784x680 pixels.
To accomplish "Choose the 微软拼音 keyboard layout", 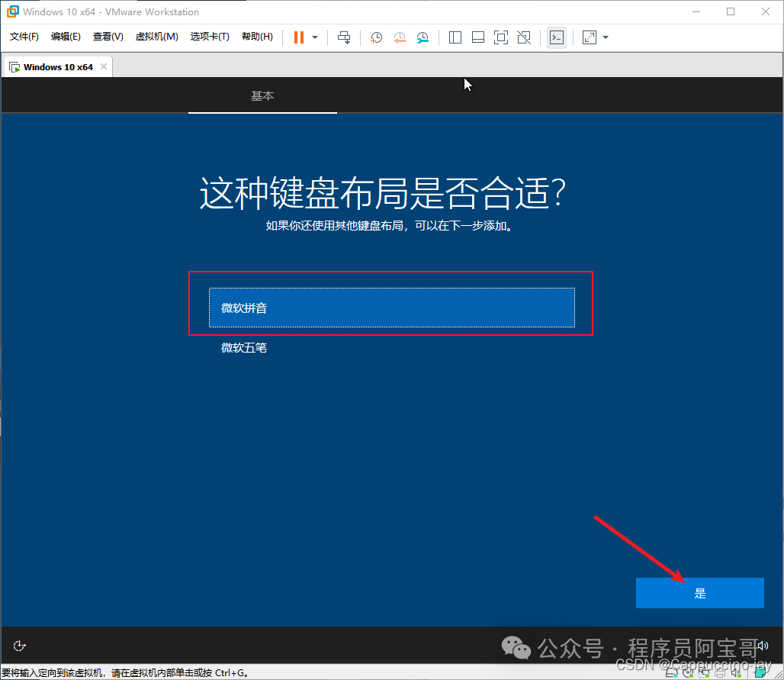I will [392, 308].
